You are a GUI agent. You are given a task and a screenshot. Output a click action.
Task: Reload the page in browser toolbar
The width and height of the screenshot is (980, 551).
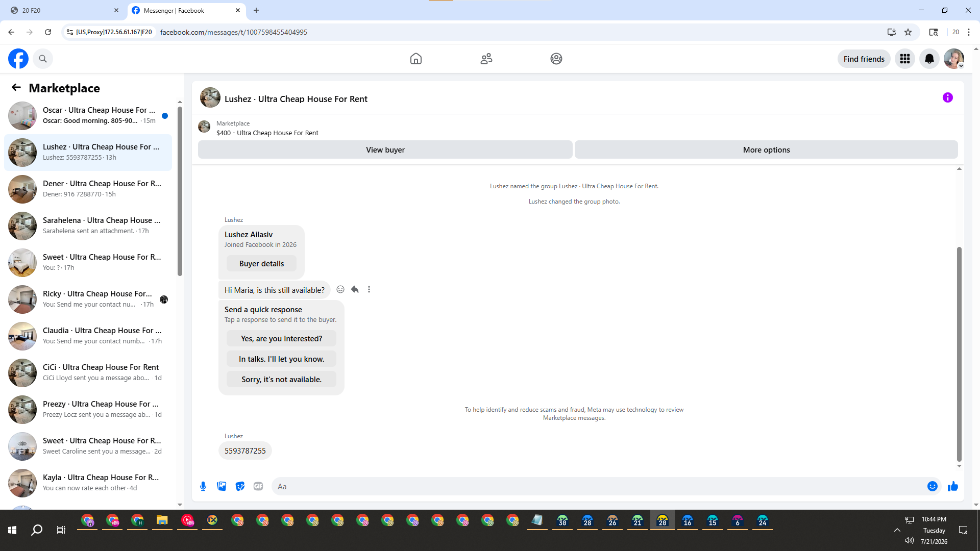(x=48, y=32)
